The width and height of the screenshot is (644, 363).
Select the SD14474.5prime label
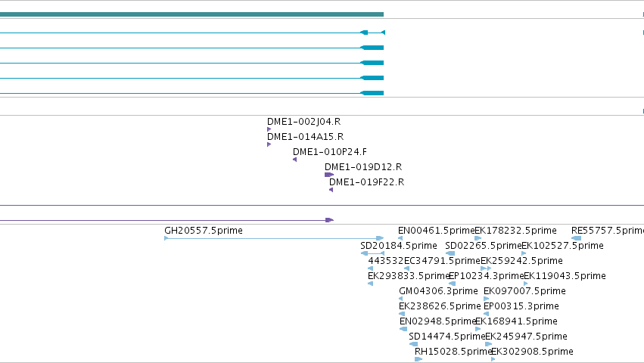pos(447,337)
